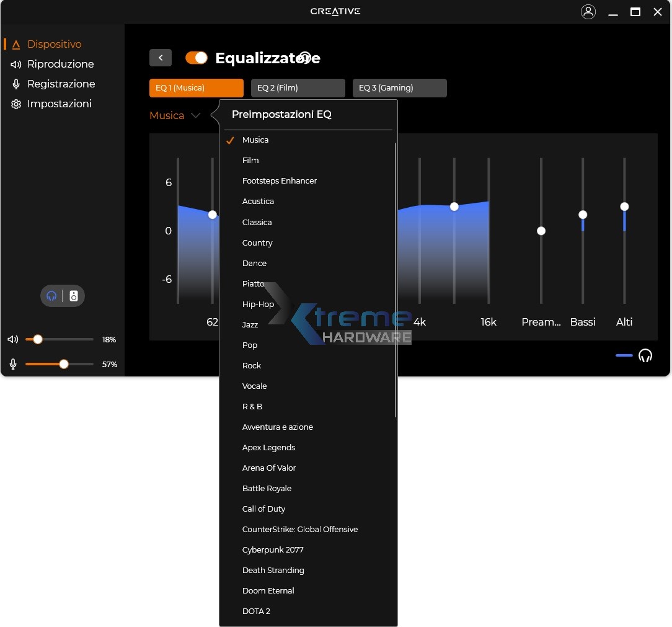Image resolution: width=672 pixels, height=627 pixels.
Task: Open the Registrazione section in the sidebar
Action: 61,84
